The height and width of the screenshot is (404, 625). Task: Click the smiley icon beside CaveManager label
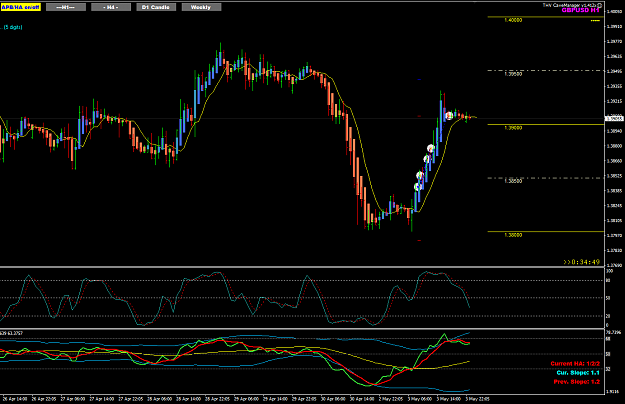click(x=599, y=5)
